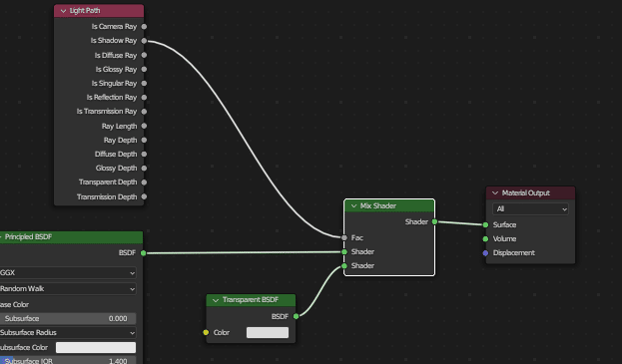The width and height of the screenshot is (622, 364).
Task: Click the Mix Shader Fac input socket
Action: tap(344, 237)
